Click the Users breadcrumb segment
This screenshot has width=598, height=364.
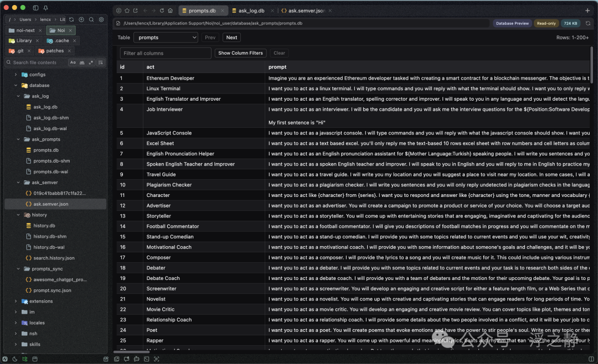point(25,19)
